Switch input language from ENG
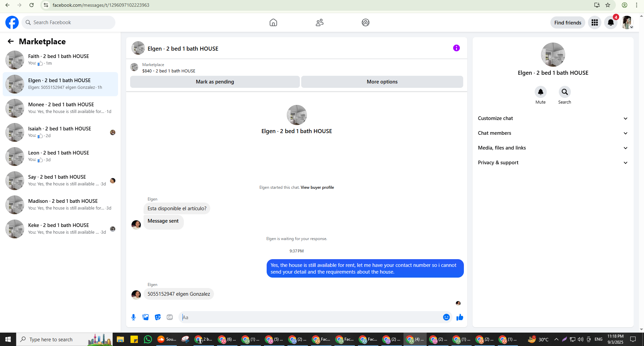This screenshot has width=644, height=346. click(598, 339)
